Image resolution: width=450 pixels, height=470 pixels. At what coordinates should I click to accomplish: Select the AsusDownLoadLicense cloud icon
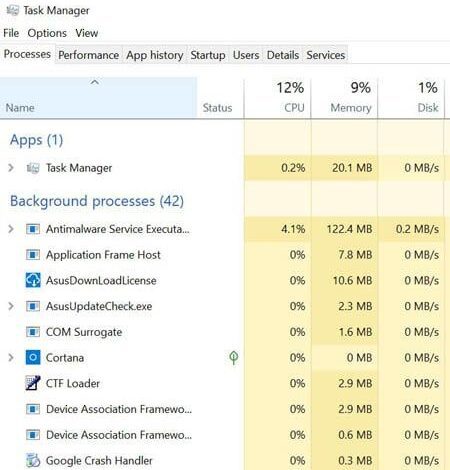[33, 280]
